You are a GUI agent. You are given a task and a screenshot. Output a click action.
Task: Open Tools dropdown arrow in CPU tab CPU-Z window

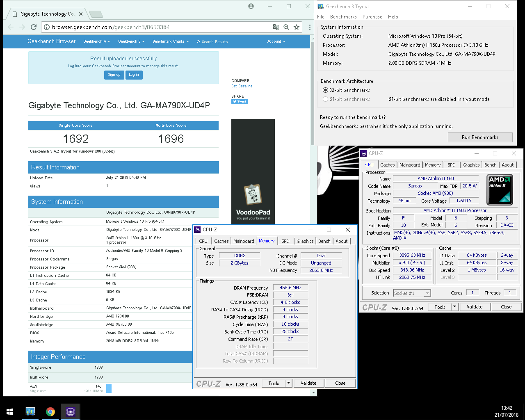click(x=454, y=307)
